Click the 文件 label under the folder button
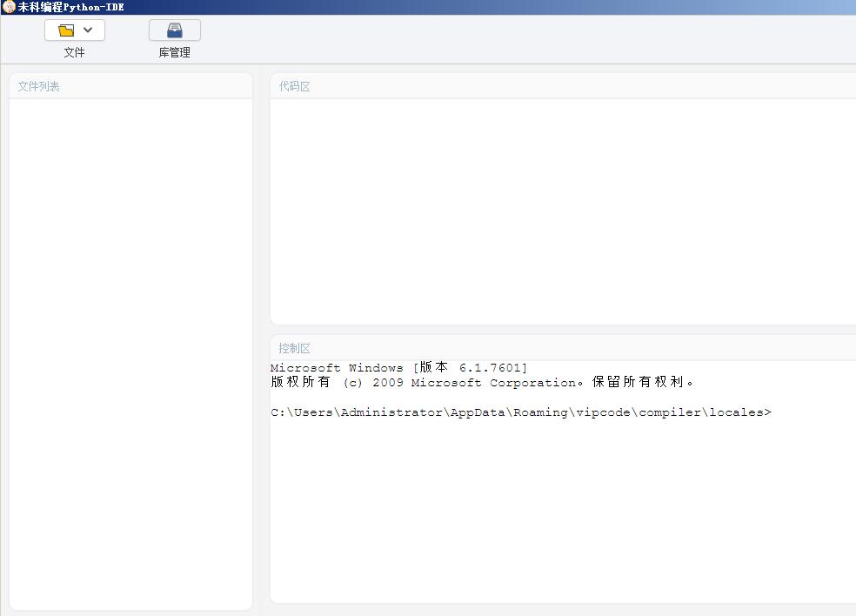 [x=74, y=52]
